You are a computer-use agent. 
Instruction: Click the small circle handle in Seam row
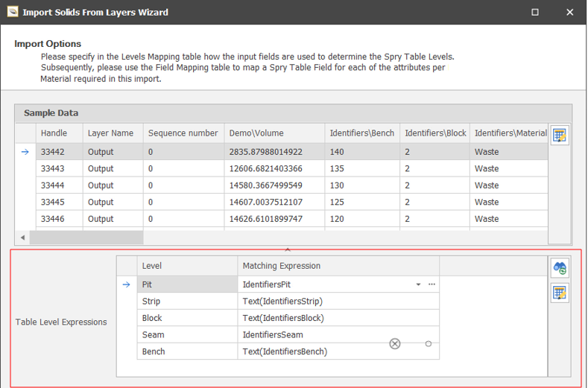click(428, 343)
